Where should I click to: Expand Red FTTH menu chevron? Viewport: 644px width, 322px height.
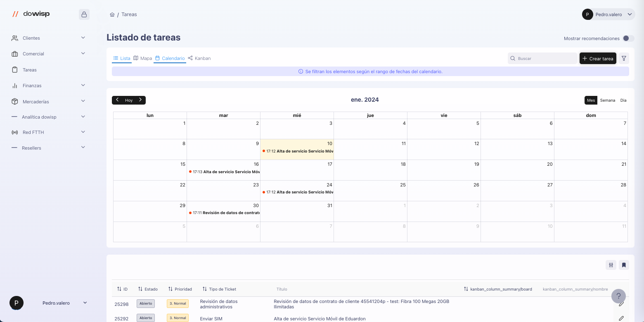pyautogui.click(x=83, y=132)
